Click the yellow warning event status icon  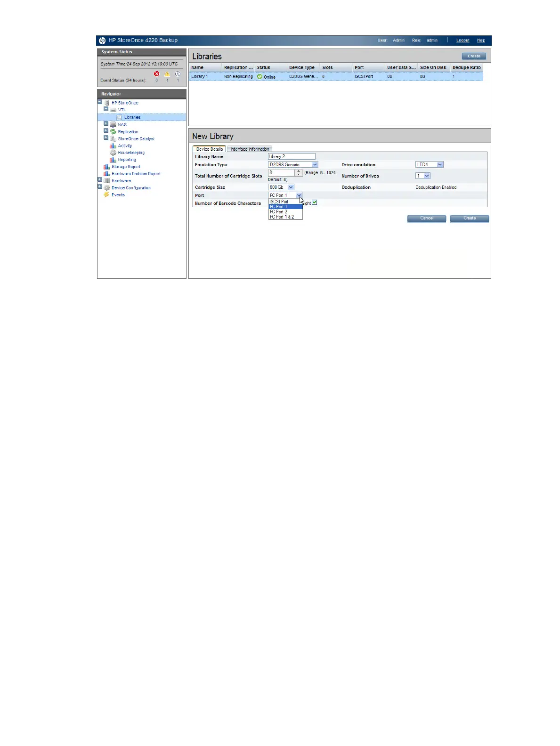(167, 74)
